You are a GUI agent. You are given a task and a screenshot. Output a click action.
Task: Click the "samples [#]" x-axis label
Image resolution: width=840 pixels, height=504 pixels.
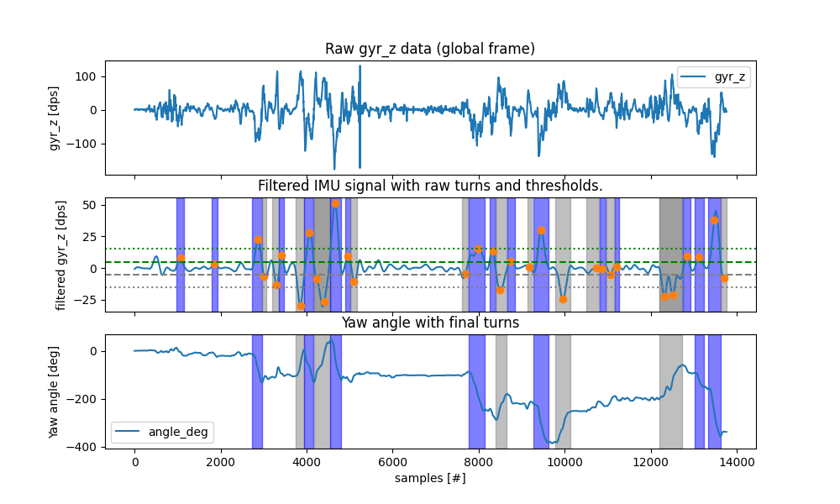pos(430,478)
